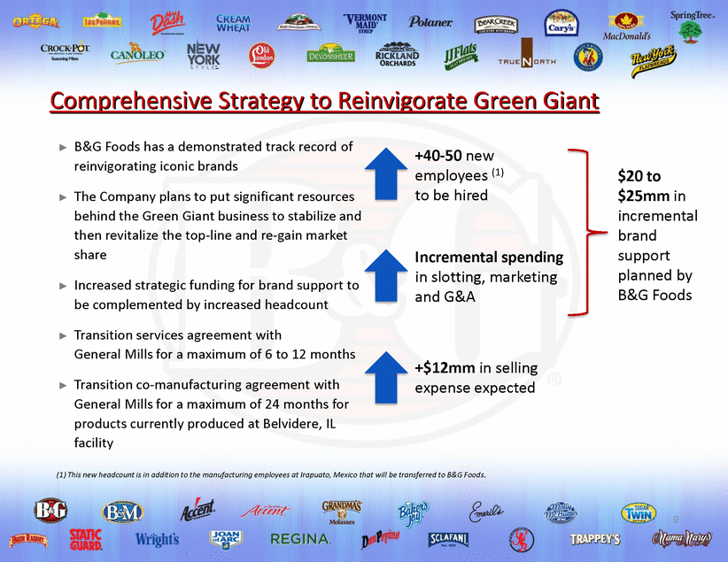The image size is (728, 562).
Task: Select the 'Transition co-manufacturing agreement' bullet text
Action: point(212,413)
